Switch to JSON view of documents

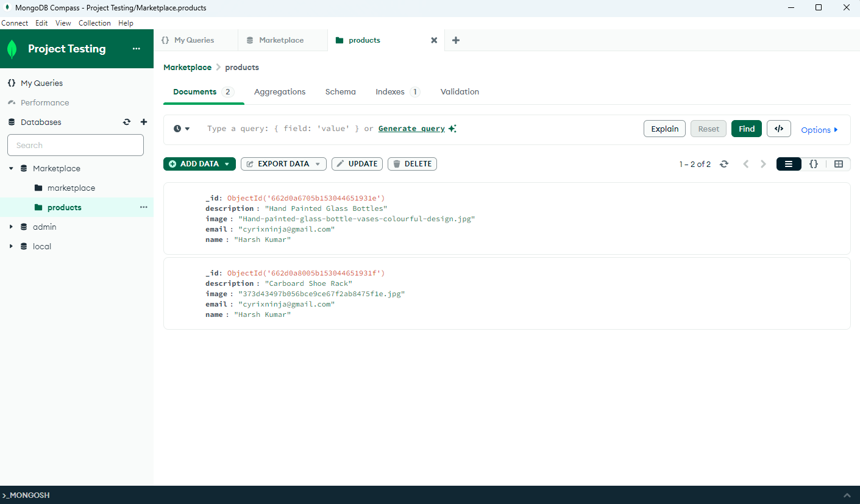pos(813,164)
